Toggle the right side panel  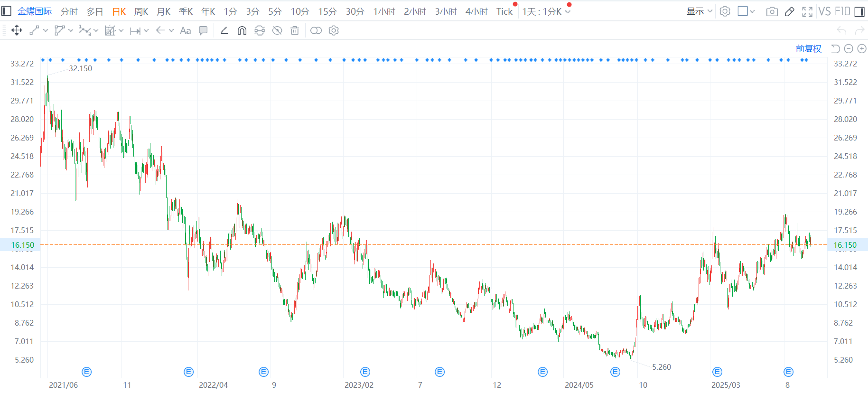tap(859, 11)
